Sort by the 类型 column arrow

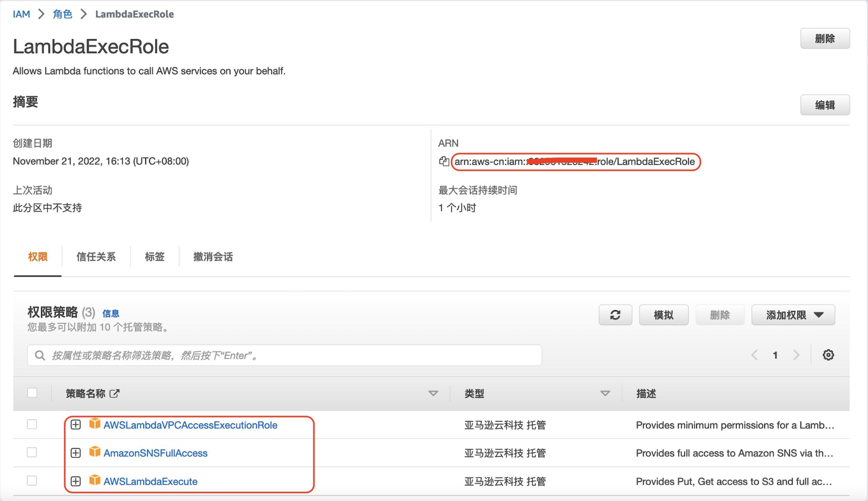click(x=605, y=393)
